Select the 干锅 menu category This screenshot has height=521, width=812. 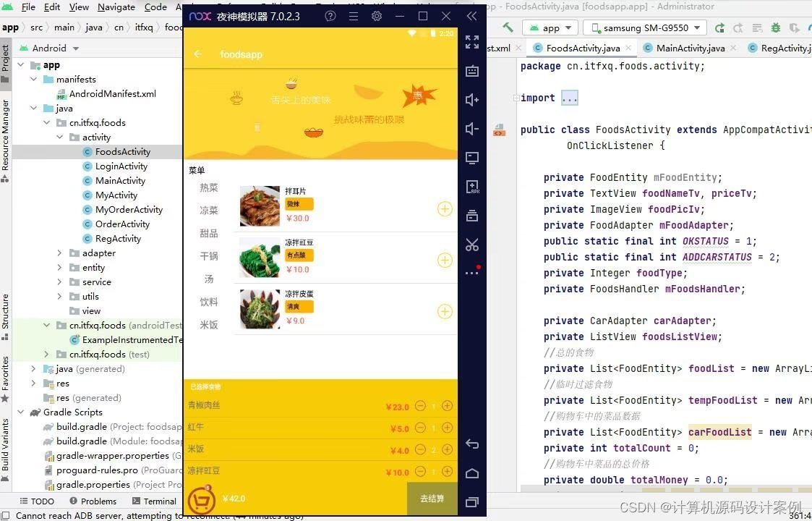tap(209, 256)
